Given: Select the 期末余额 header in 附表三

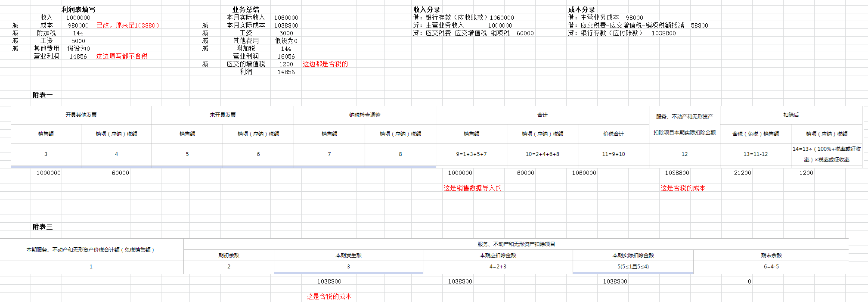Looking at the screenshot, I should (771, 255).
